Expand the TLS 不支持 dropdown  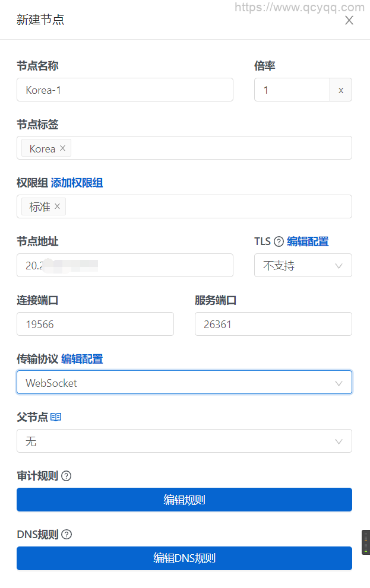click(x=303, y=265)
